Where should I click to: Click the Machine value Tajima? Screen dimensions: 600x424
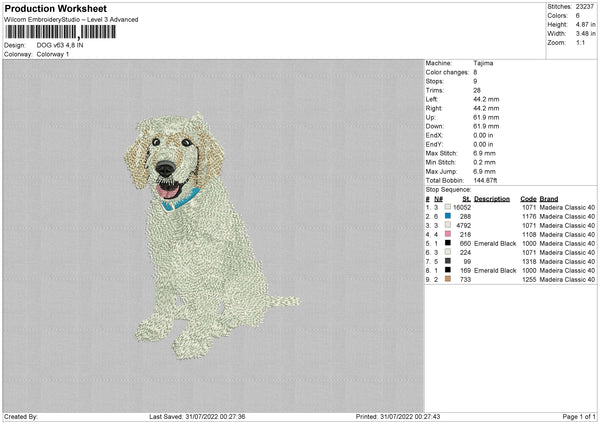point(483,63)
